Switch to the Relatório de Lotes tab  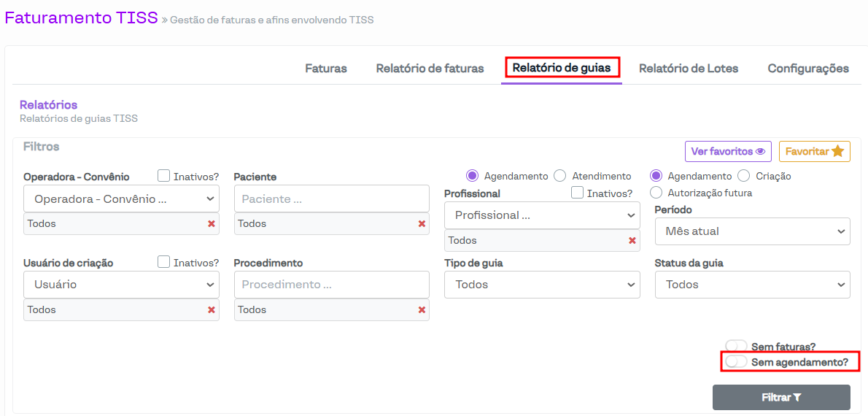689,69
